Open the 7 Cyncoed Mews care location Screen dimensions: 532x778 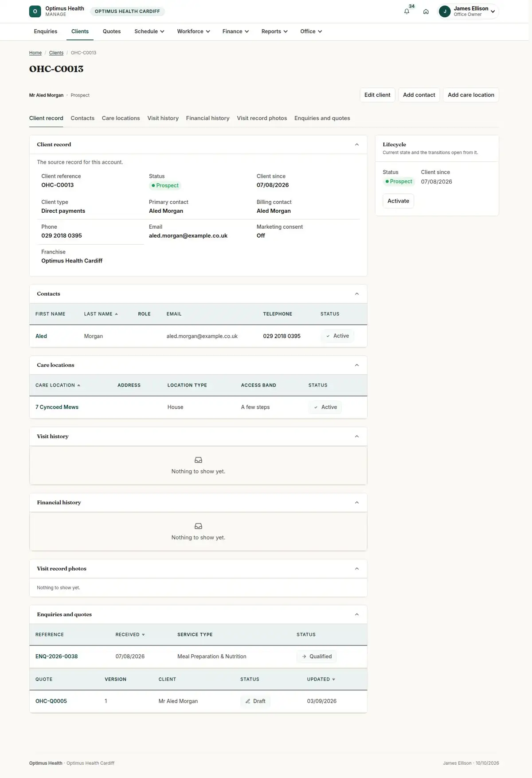(57, 407)
